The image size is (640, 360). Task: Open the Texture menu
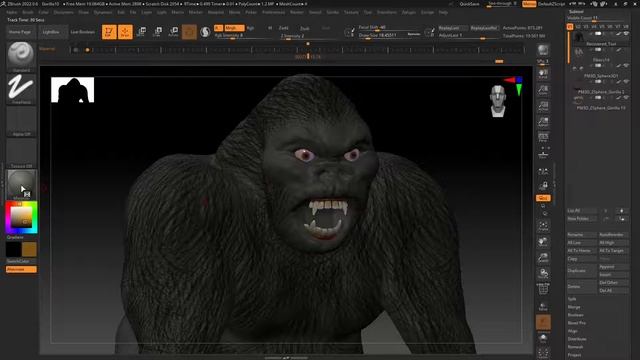click(351, 13)
